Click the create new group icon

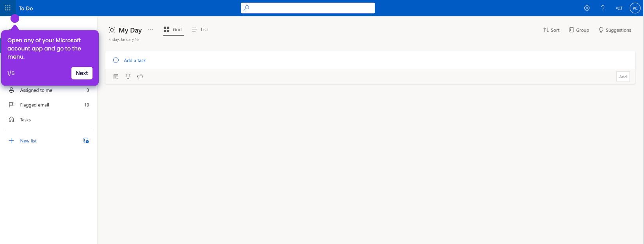coord(86,140)
